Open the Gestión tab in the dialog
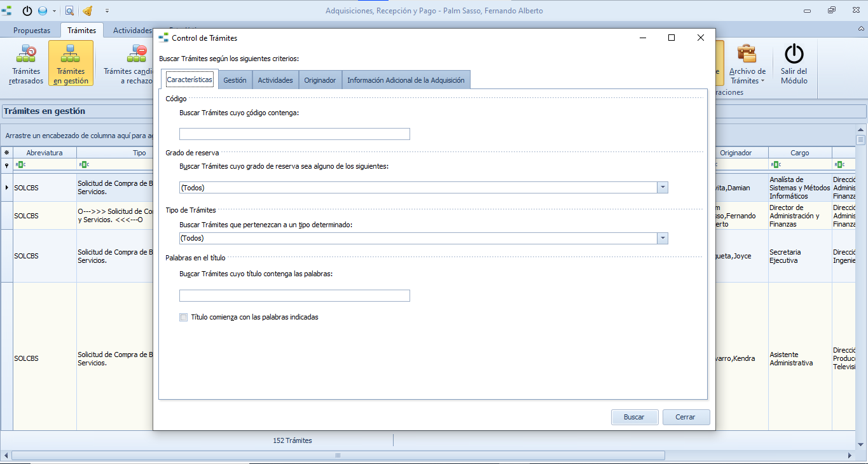 tap(235, 80)
